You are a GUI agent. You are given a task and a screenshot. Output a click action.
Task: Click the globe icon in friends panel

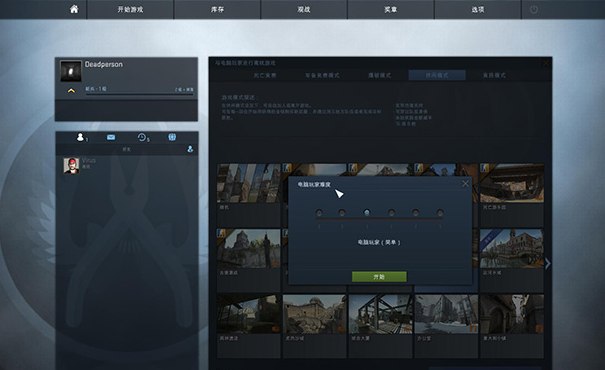[x=172, y=137]
